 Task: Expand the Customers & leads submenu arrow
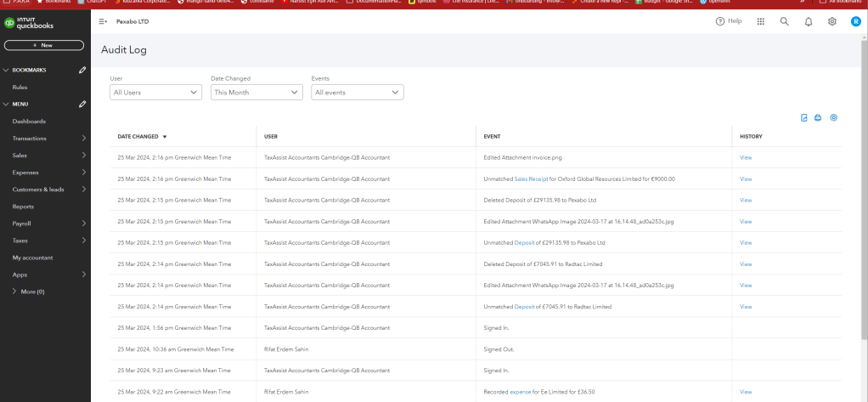pyautogui.click(x=84, y=190)
